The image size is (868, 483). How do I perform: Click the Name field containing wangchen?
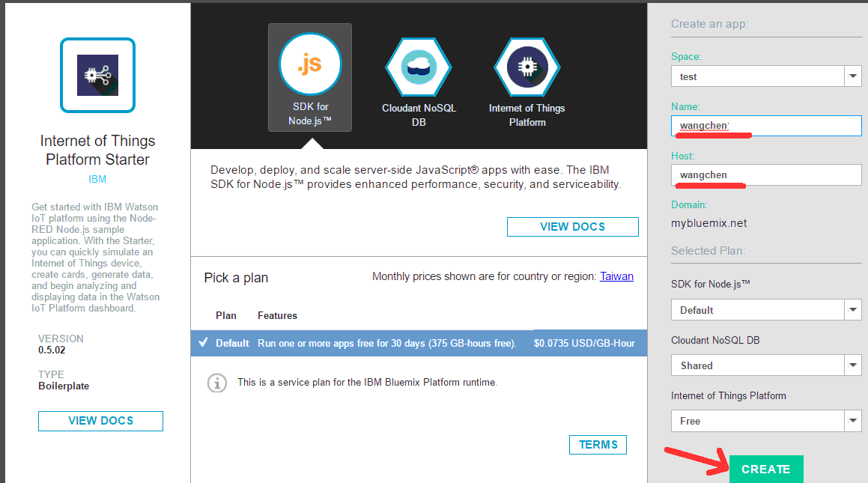point(766,126)
